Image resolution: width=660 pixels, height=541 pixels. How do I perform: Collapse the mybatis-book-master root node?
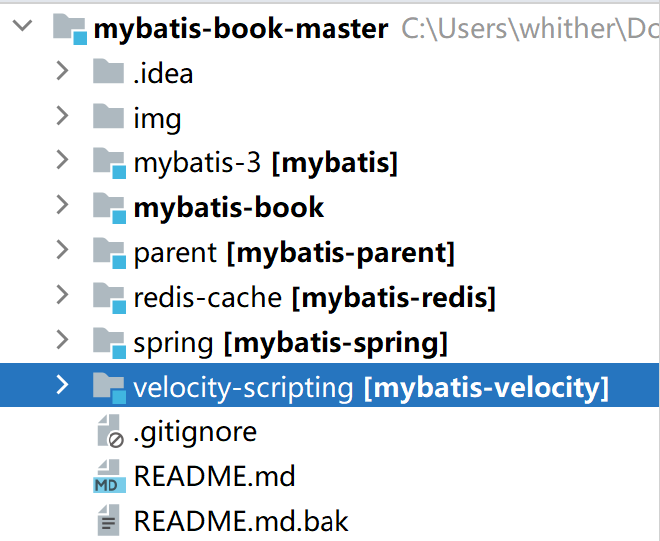(x=22, y=28)
